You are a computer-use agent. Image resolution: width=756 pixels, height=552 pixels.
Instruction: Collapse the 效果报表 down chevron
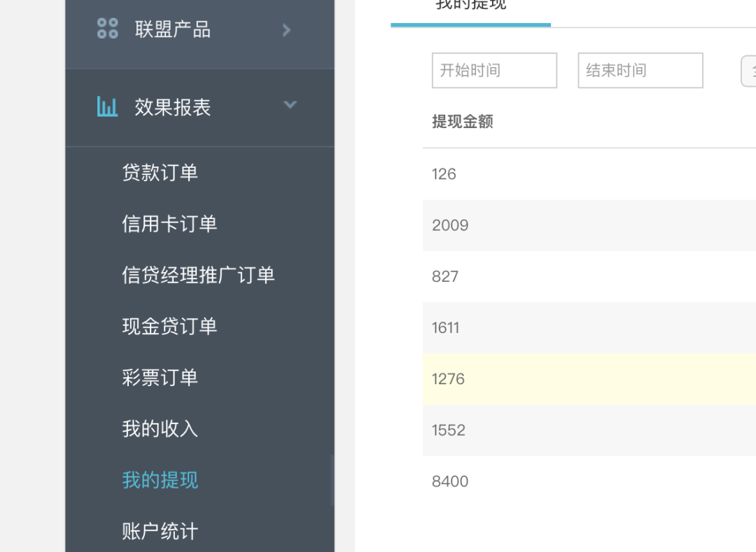pos(290,106)
